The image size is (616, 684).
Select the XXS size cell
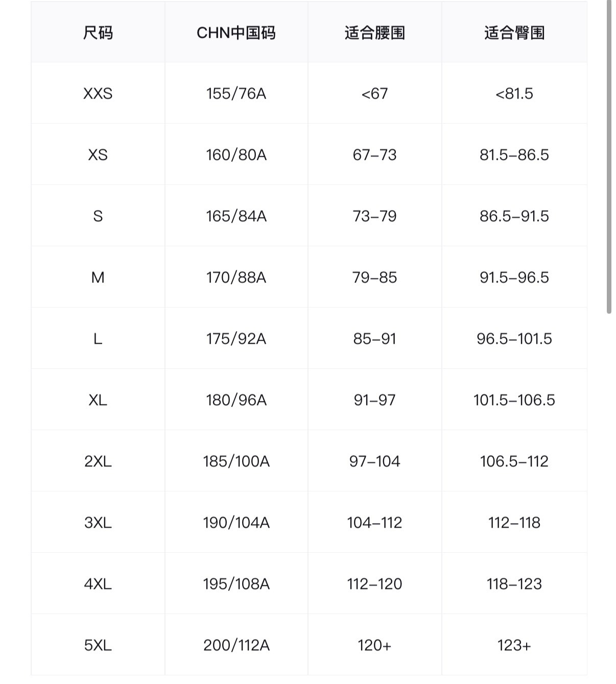[x=98, y=93]
